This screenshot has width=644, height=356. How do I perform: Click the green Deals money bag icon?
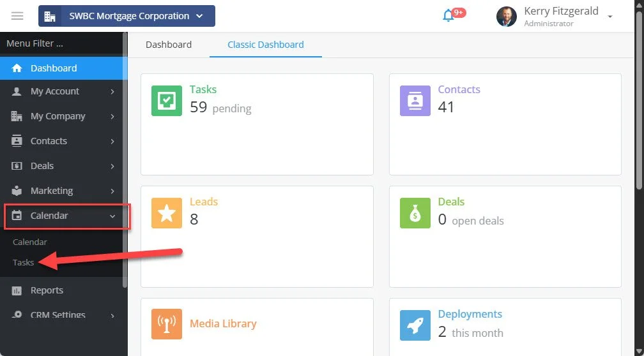415,213
